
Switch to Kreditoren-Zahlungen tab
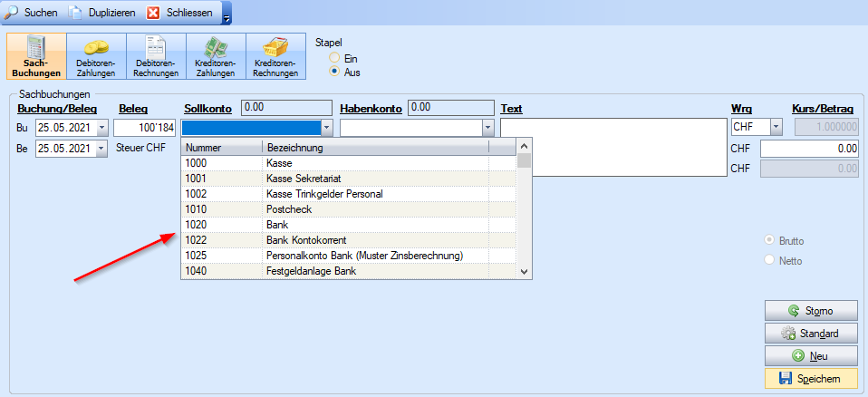pos(216,56)
